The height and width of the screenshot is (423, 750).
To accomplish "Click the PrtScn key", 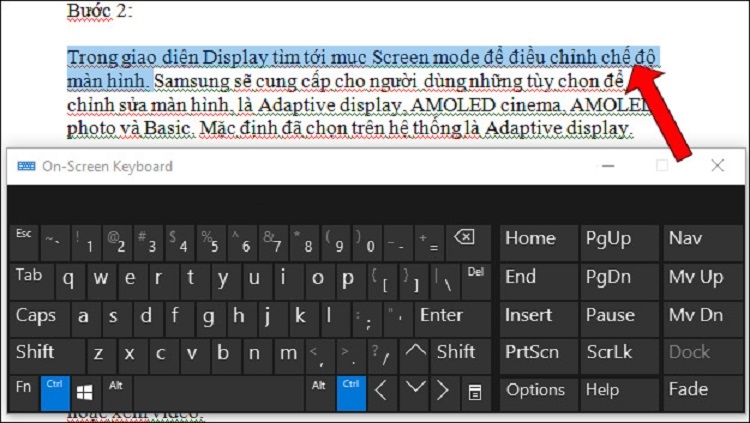I will [539, 356].
